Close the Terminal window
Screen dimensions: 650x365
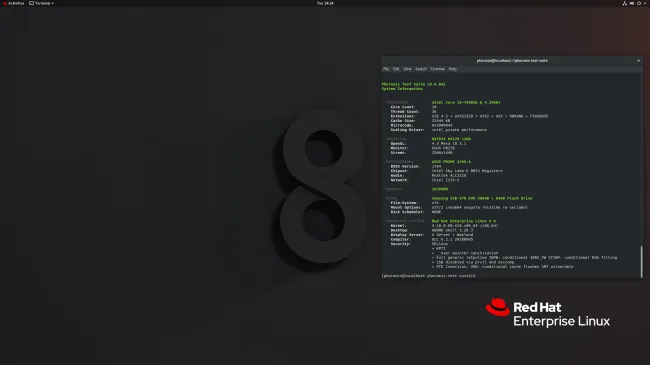click(638, 61)
